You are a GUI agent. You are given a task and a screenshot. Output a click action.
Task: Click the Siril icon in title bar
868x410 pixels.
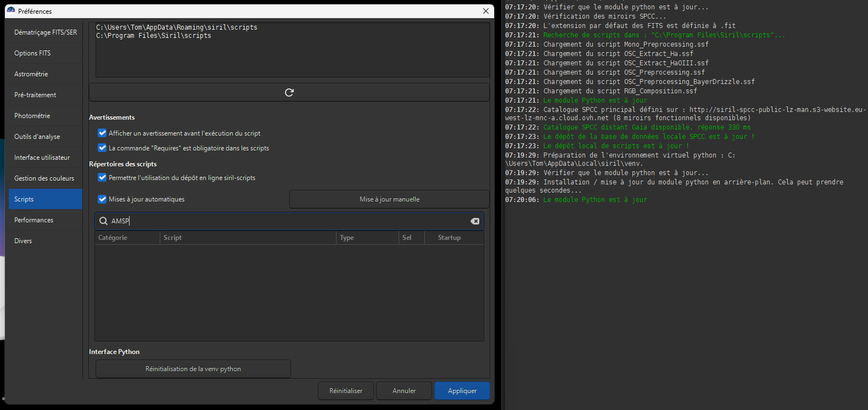[11, 10]
